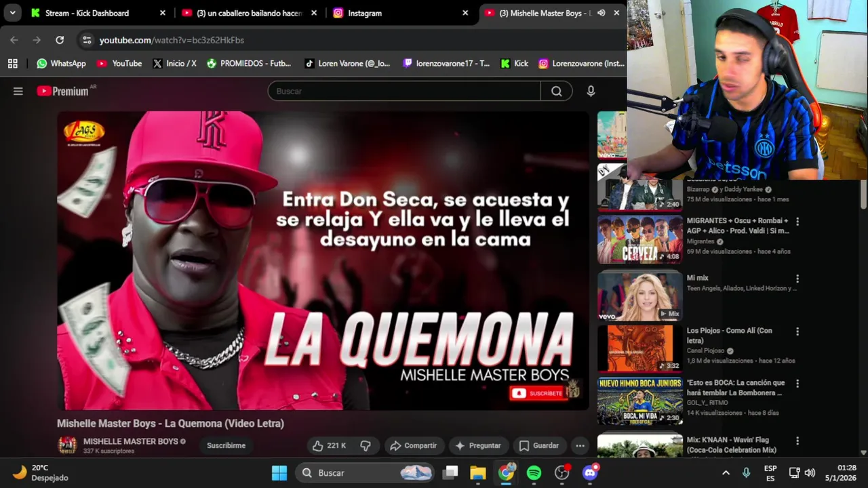Like the video with 221 K
Screen dimensions: 868x488
coord(329,445)
